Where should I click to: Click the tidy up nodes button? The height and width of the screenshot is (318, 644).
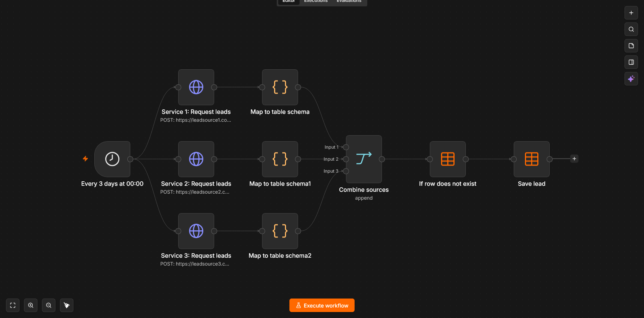pyautogui.click(x=67, y=305)
